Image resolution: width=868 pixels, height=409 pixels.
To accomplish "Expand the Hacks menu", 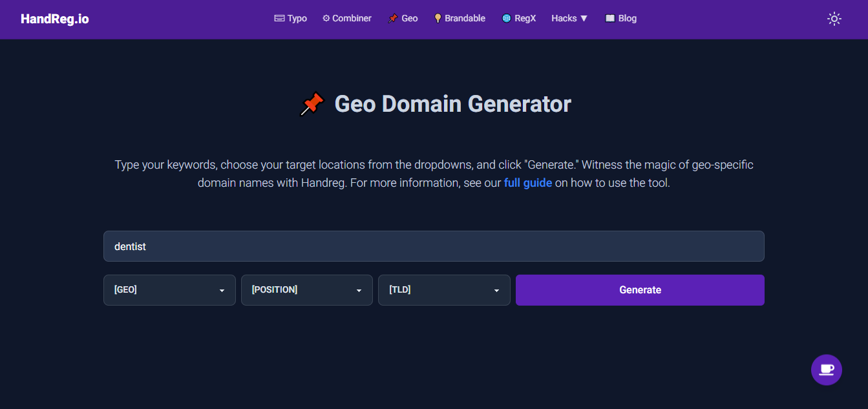I will [x=569, y=19].
